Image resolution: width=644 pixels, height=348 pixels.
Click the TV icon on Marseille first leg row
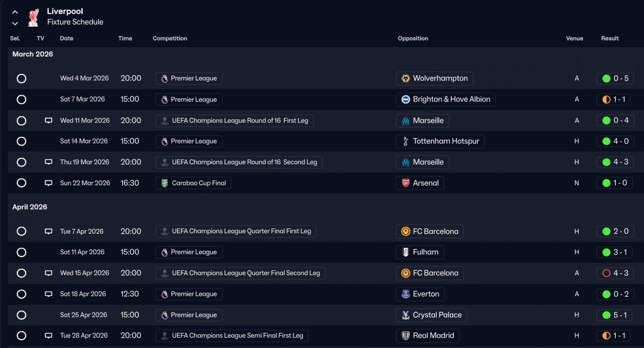pos(48,120)
